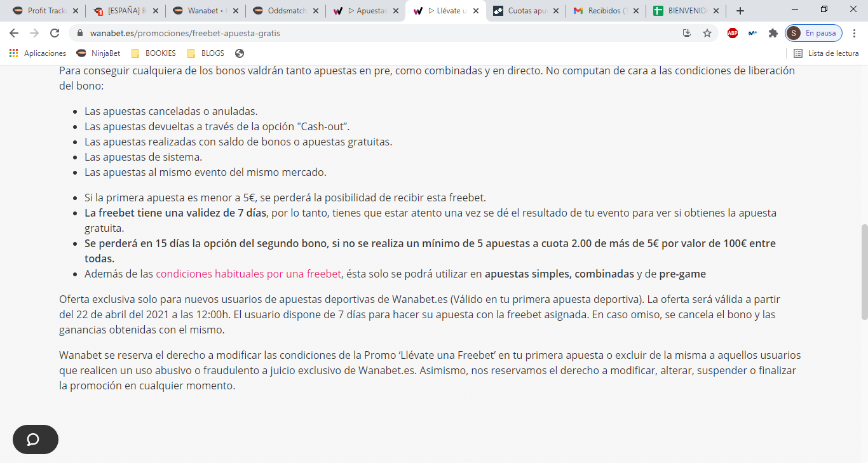Open the chat support bubble

pyautogui.click(x=36, y=439)
